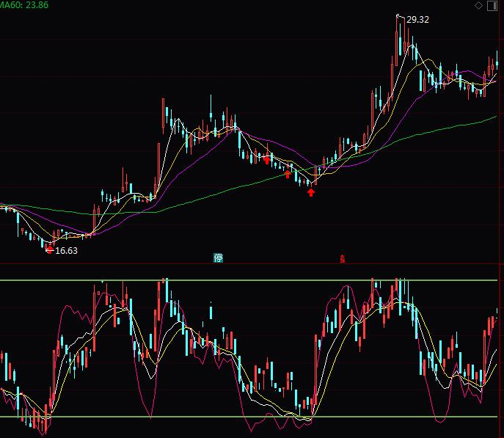Click the blue 停 suspension marker

click(x=218, y=258)
